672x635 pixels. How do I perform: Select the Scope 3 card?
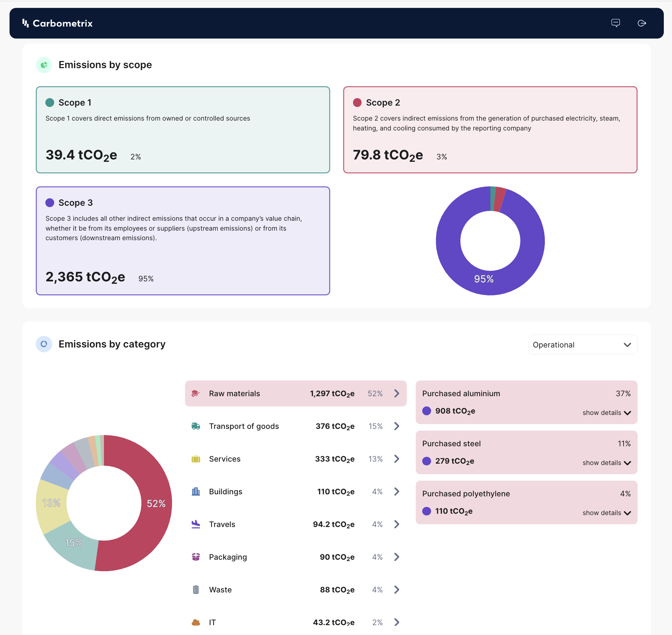coord(183,241)
